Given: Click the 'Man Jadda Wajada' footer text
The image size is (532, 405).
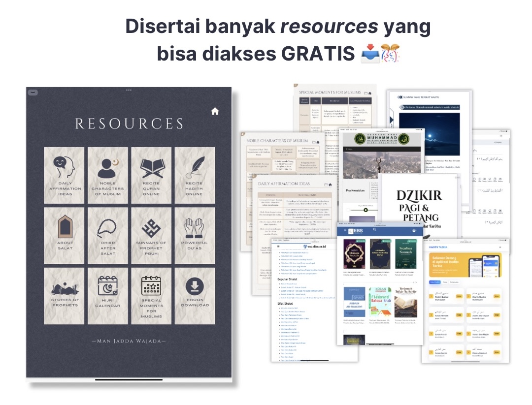Looking at the screenshot, I should tap(129, 341).
